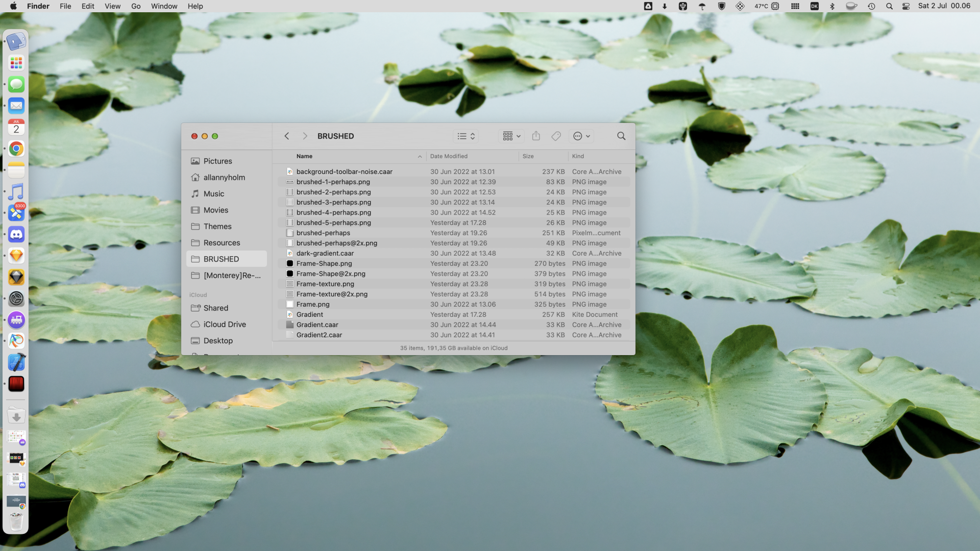
Task: Open Sketch app in the Dock
Action: [16, 256]
